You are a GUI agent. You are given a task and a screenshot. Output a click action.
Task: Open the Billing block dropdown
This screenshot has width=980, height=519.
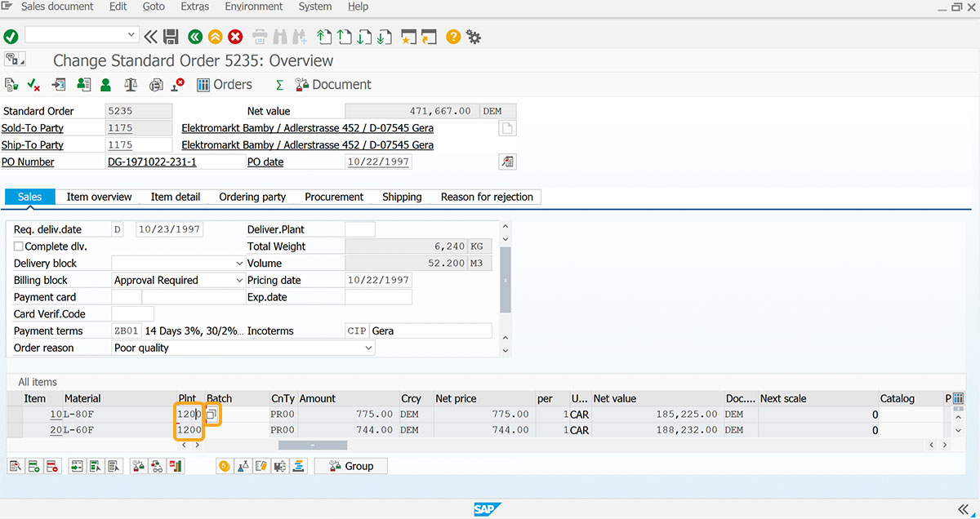[239, 280]
